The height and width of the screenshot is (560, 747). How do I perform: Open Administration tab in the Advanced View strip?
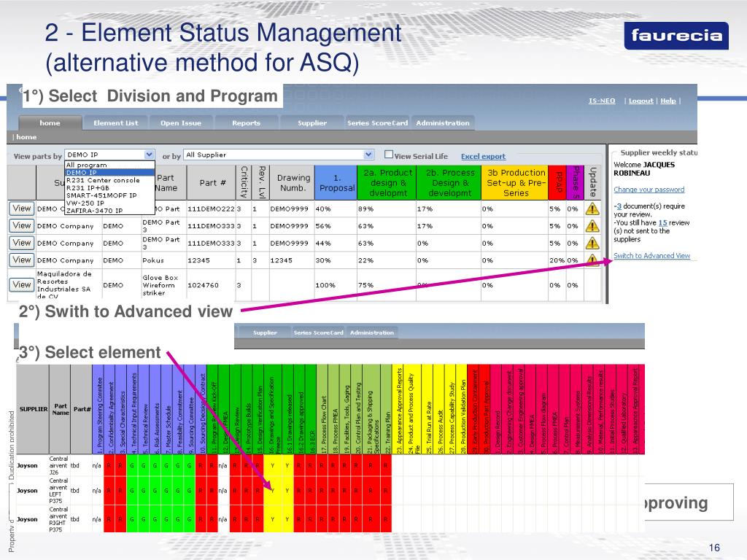(x=372, y=332)
